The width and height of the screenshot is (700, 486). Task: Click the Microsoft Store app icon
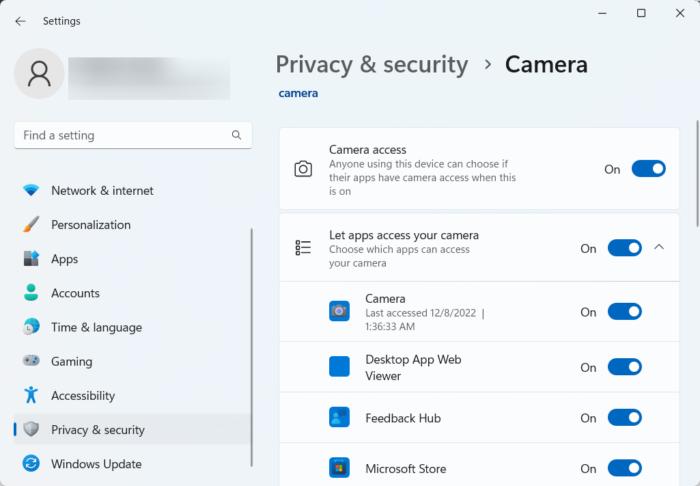(x=339, y=468)
